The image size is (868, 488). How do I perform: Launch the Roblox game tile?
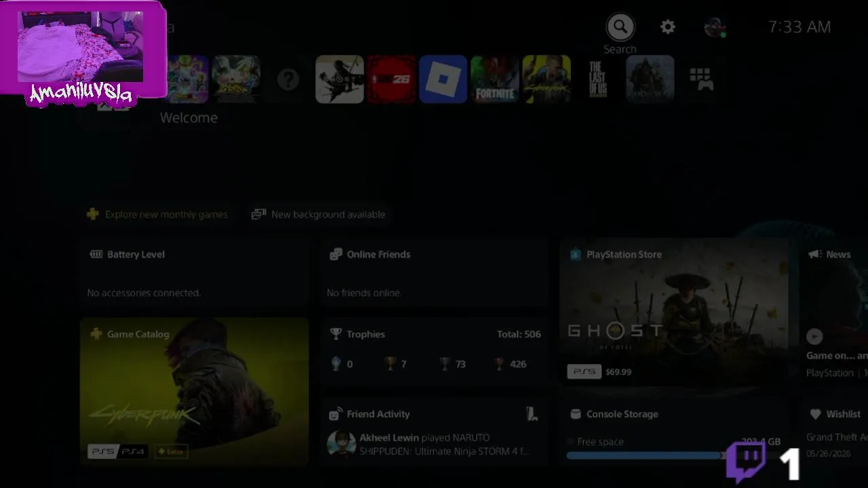(443, 79)
